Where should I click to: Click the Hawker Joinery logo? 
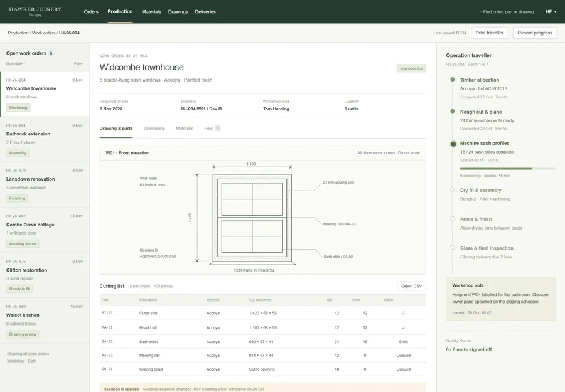[35, 11]
